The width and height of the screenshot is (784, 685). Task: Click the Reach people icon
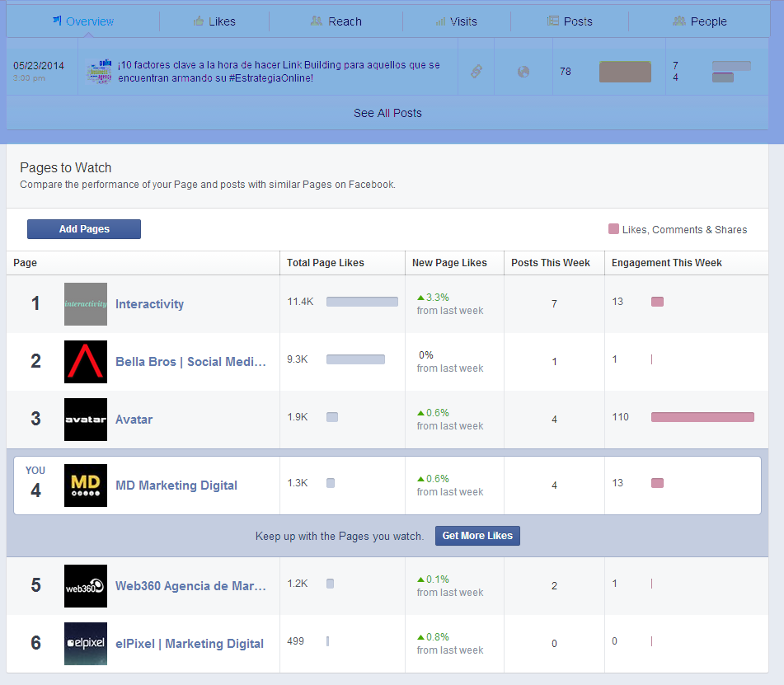pyautogui.click(x=316, y=21)
